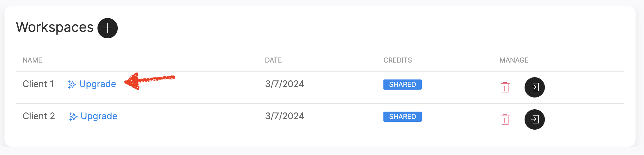Click the MANAGE column header
644x155 pixels.
pos(514,60)
